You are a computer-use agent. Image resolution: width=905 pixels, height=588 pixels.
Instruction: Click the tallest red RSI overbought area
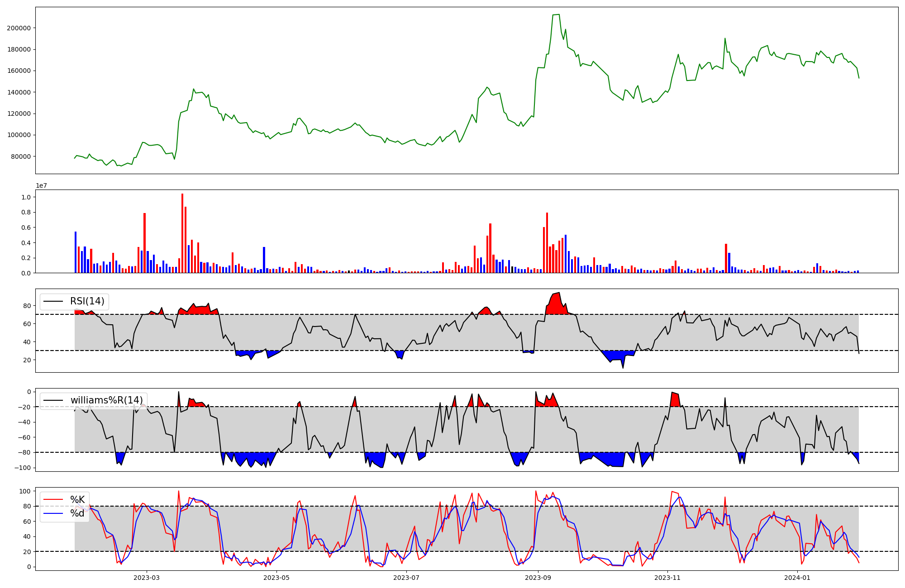[557, 304]
